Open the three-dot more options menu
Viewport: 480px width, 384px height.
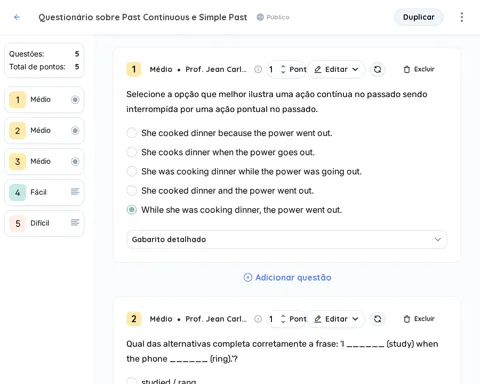(462, 17)
